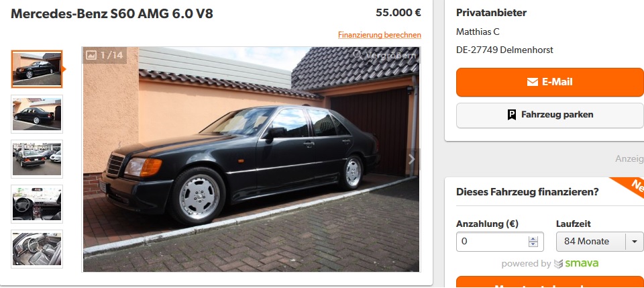Decrease Anzahlung with the down stepper arrow
Screen dimensions: 644x288
(533, 244)
